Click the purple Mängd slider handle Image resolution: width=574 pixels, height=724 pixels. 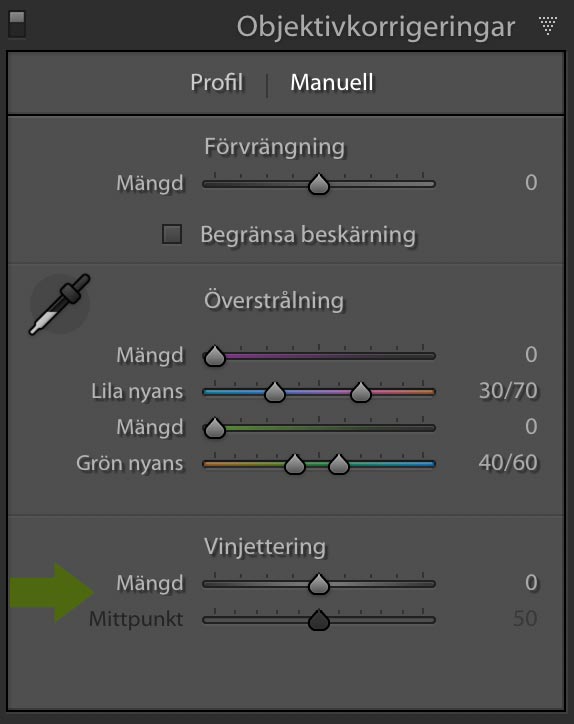(214, 356)
